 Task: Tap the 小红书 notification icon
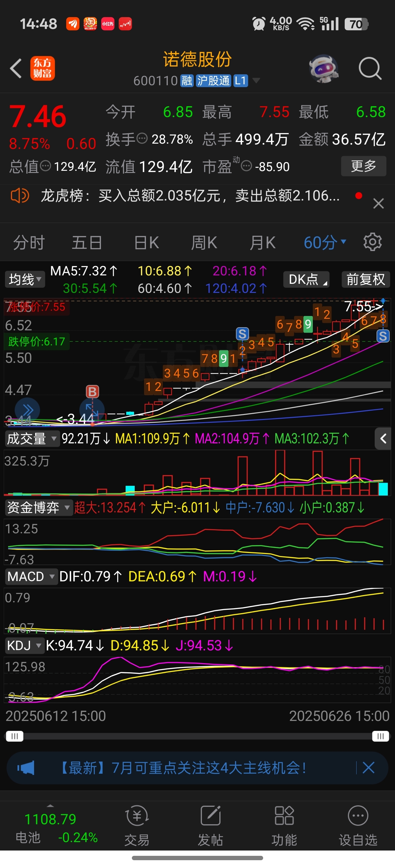pyautogui.click(x=107, y=24)
